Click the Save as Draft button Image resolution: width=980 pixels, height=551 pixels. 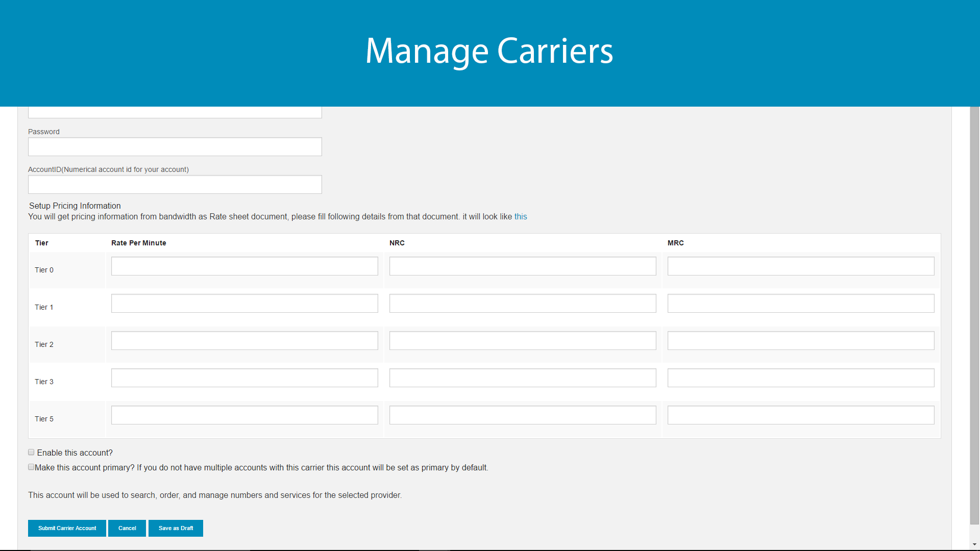(176, 529)
